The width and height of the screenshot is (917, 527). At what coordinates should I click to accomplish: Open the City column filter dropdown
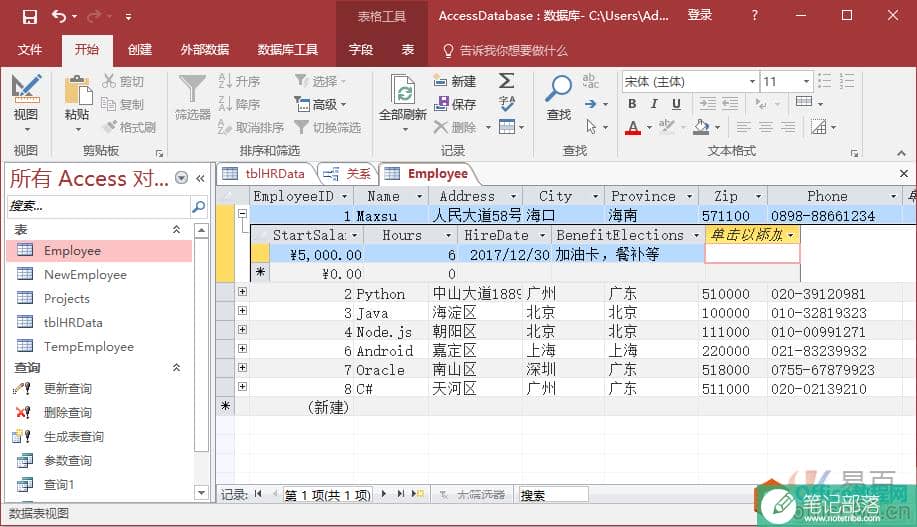pos(595,197)
